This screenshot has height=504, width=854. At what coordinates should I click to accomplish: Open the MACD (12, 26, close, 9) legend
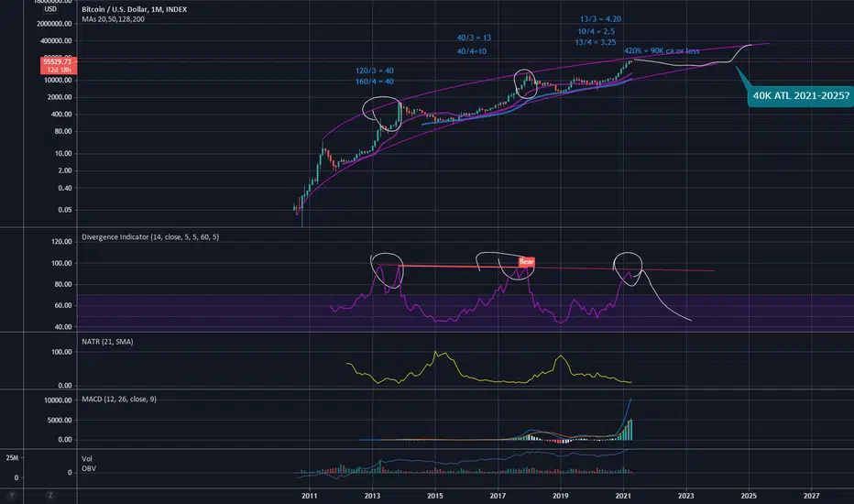(119, 400)
